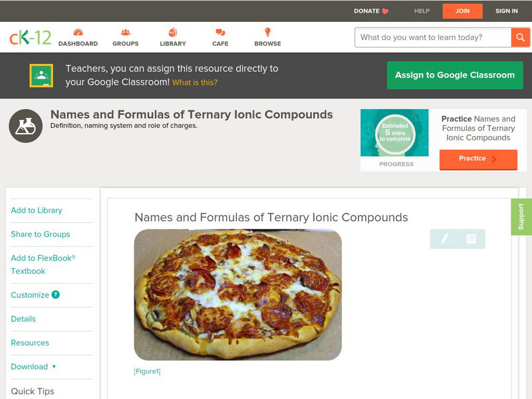Open the Groups people icon
The image size is (532, 399).
[125, 32]
